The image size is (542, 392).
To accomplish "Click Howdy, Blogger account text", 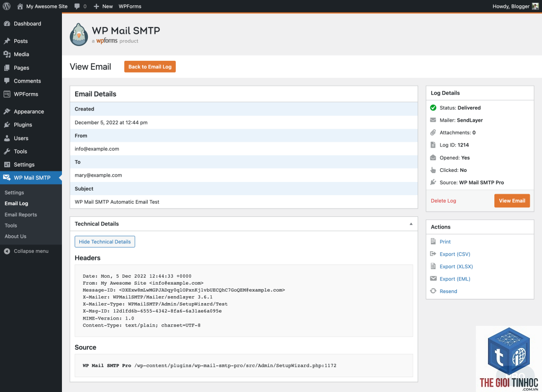I will point(511,6).
